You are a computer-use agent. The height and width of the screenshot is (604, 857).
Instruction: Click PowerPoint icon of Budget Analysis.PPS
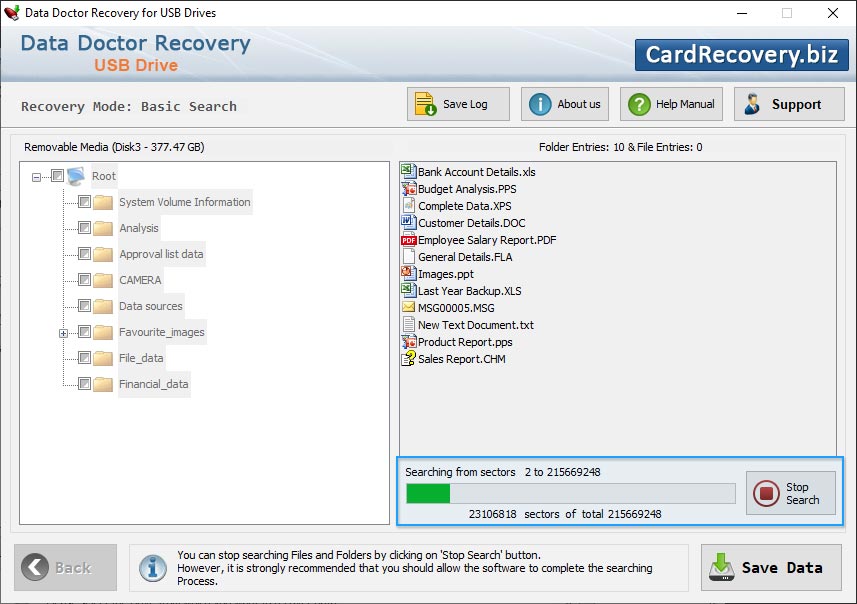pos(409,189)
